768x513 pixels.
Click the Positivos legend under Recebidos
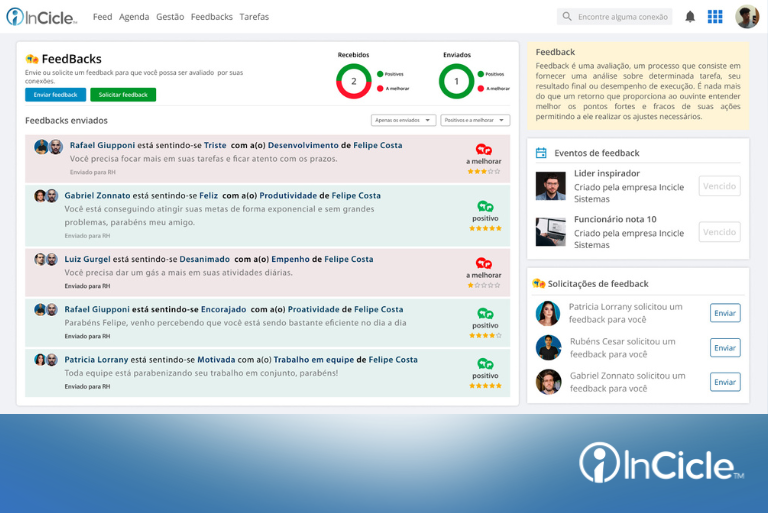(390, 74)
